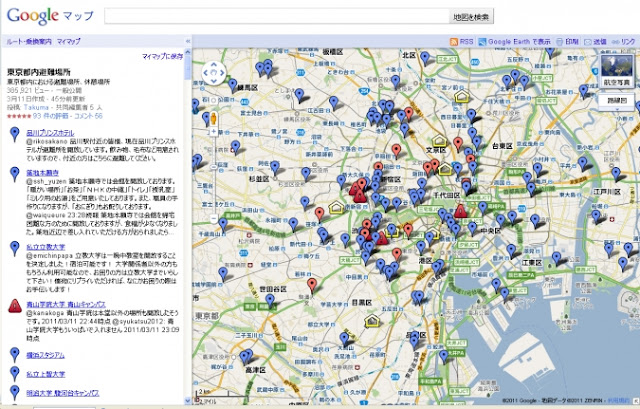Select the yellow house marker near 南新宿
Screen dimensions: 640x409
pos(336,207)
